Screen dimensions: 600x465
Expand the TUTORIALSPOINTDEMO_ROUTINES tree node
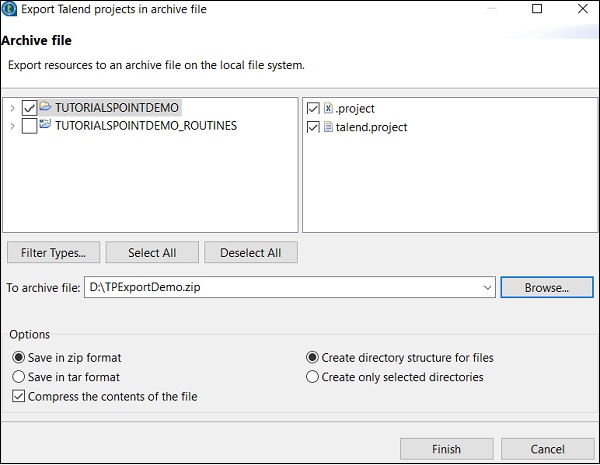tap(12, 126)
